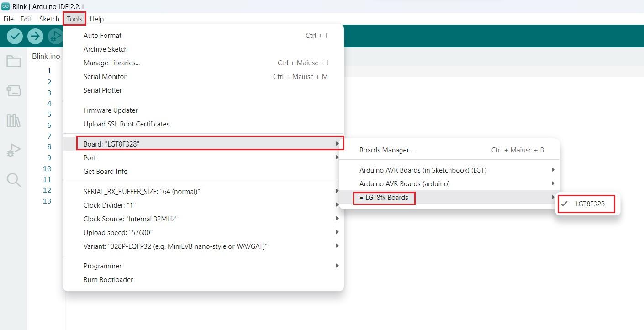This screenshot has height=330, width=644.
Task: Open the Boards Manager sidebar icon
Action: click(14, 91)
